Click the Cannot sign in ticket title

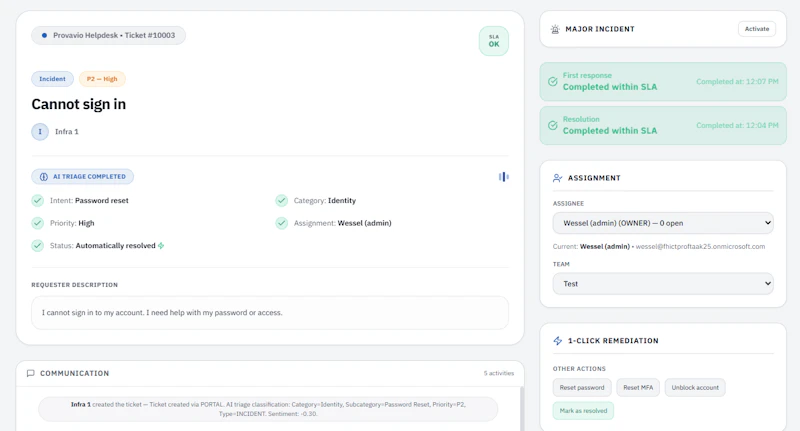(x=79, y=104)
